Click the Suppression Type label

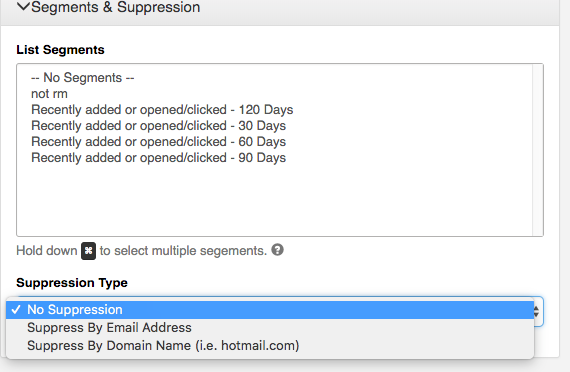72,283
